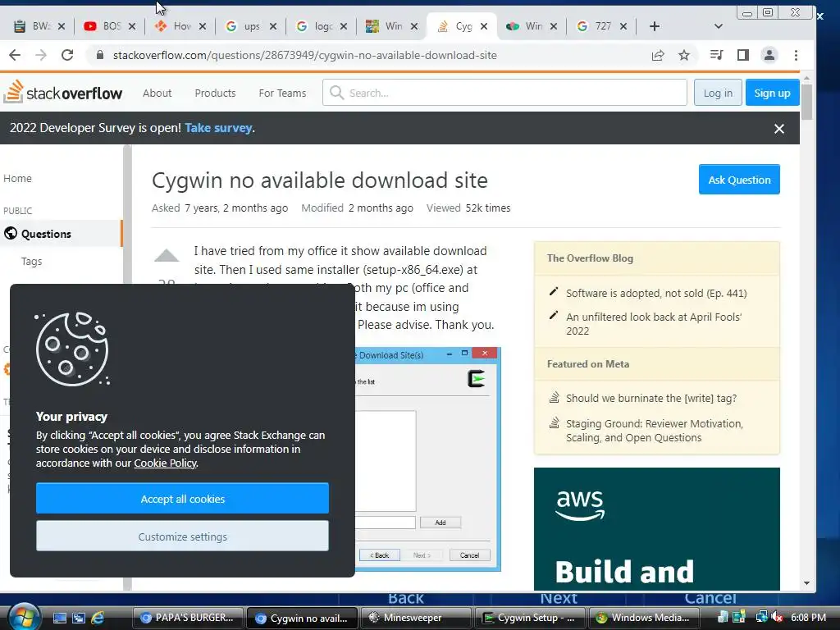Switch to Minesweeper taskbar button

coord(416,618)
